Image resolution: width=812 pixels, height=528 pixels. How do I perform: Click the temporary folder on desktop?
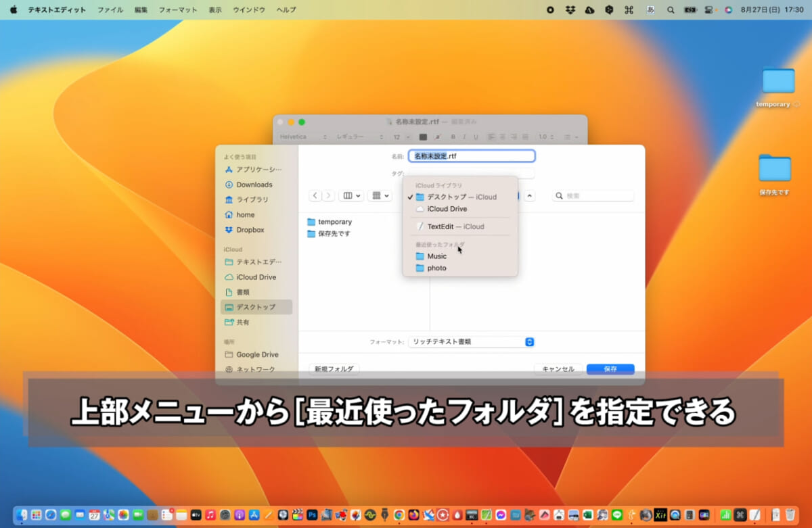(x=778, y=80)
